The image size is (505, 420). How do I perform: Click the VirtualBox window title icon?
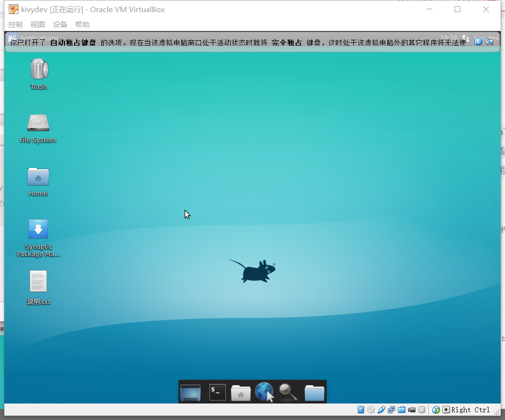tap(14, 9)
